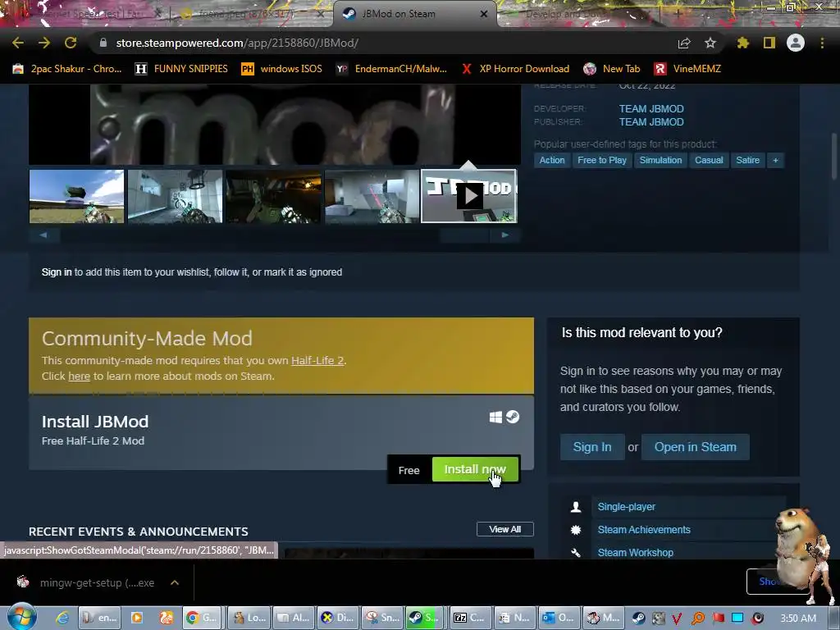Click the page vertical scrollbar

point(834,156)
